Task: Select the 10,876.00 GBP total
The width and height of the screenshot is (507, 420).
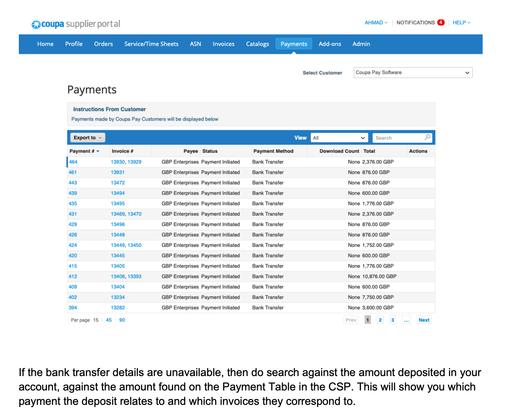Action: point(379,276)
